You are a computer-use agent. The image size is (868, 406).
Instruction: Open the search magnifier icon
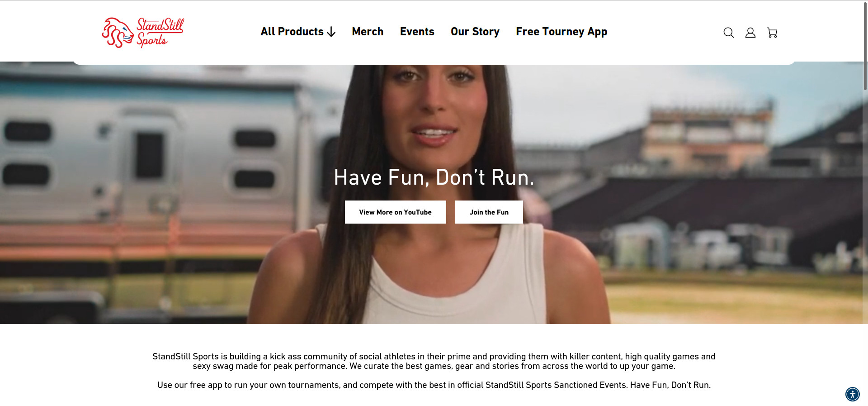coord(728,33)
